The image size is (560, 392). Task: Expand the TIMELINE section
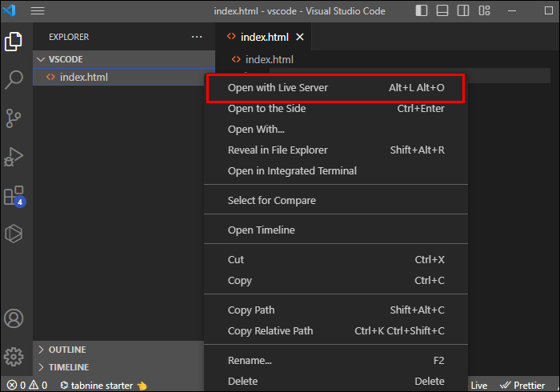click(x=68, y=367)
